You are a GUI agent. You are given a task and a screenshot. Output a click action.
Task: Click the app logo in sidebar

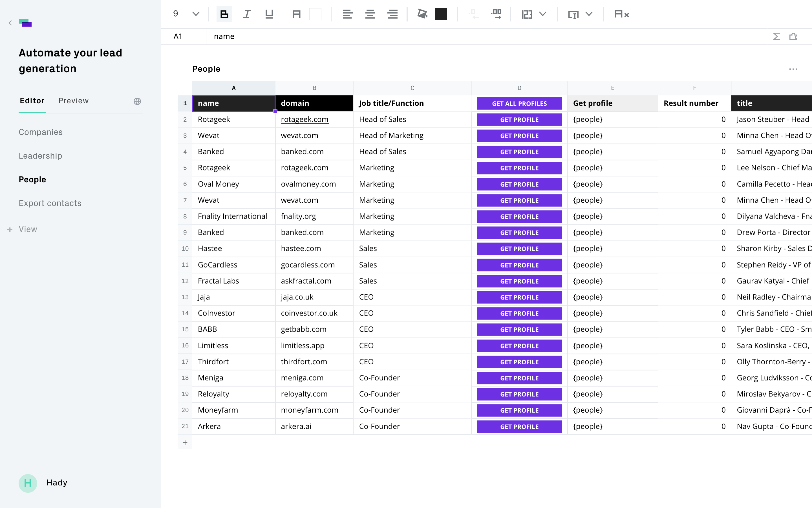[25, 23]
